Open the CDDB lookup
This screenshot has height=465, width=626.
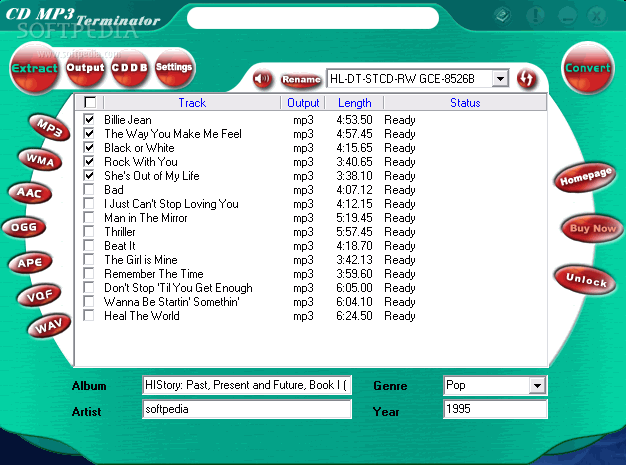coord(129,67)
